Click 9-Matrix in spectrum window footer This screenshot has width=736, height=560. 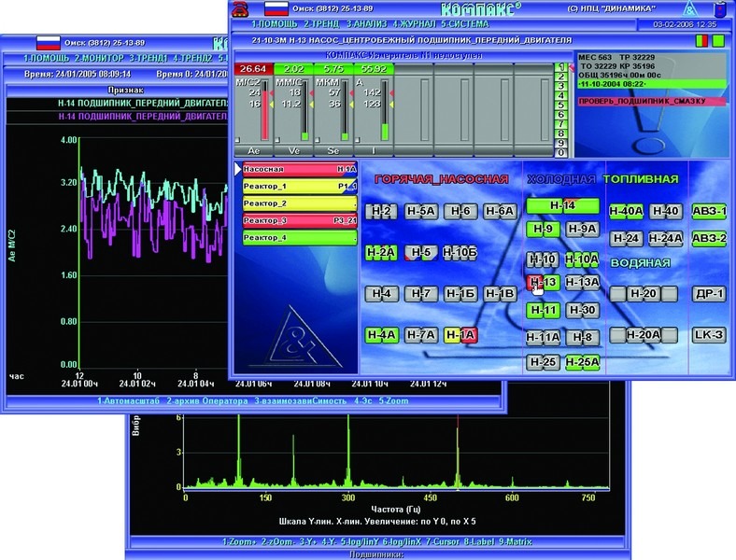click(x=515, y=541)
